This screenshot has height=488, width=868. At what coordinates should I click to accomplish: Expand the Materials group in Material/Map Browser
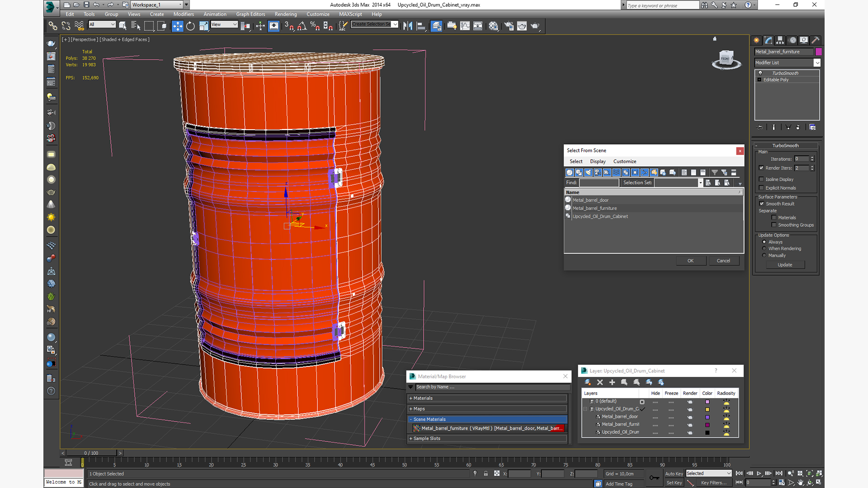[487, 398]
